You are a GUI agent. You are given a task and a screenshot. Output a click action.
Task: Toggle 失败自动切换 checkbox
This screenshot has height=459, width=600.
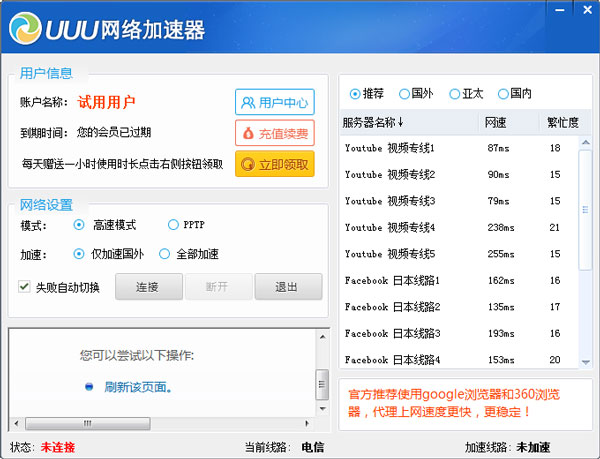pyautogui.click(x=24, y=286)
